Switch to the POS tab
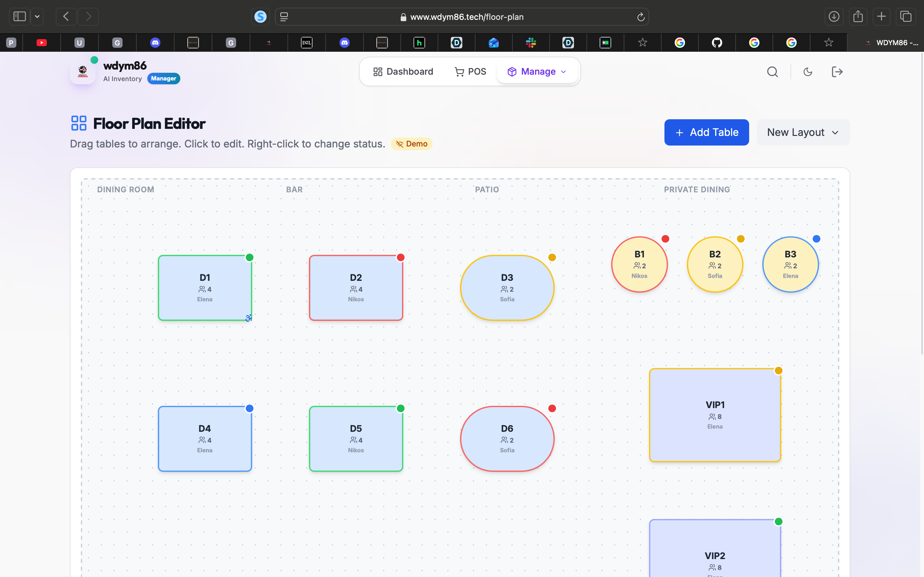The height and width of the screenshot is (577, 924). [470, 72]
